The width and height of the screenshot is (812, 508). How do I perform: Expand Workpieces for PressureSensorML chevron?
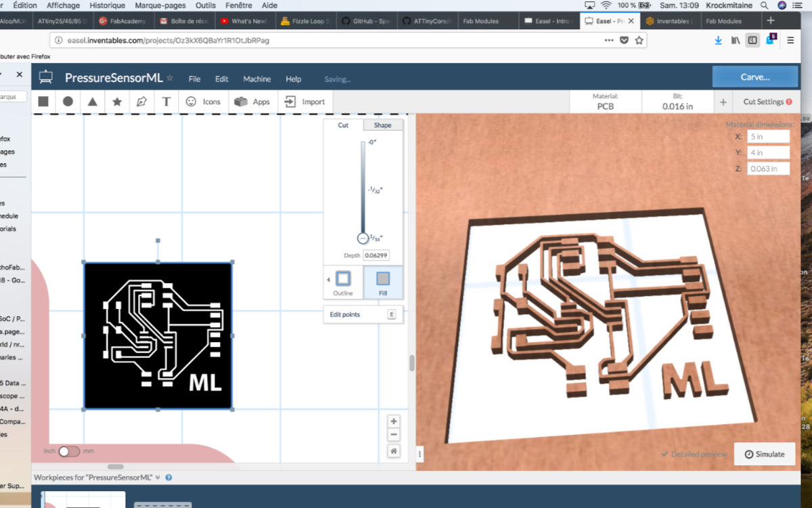(x=158, y=478)
